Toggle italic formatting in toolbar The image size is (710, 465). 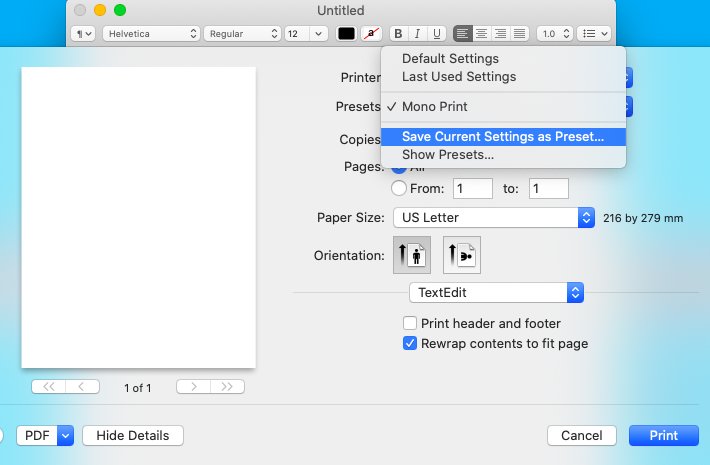click(x=418, y=33)
